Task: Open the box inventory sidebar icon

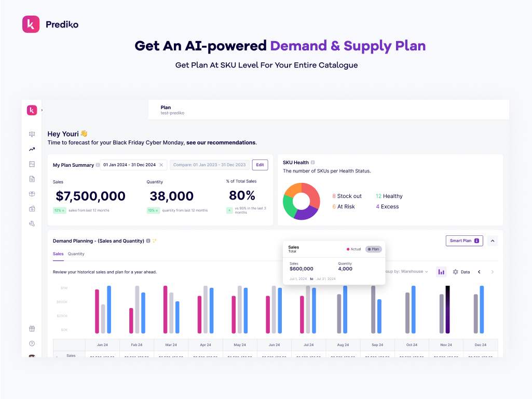Action: coord(32,194)
